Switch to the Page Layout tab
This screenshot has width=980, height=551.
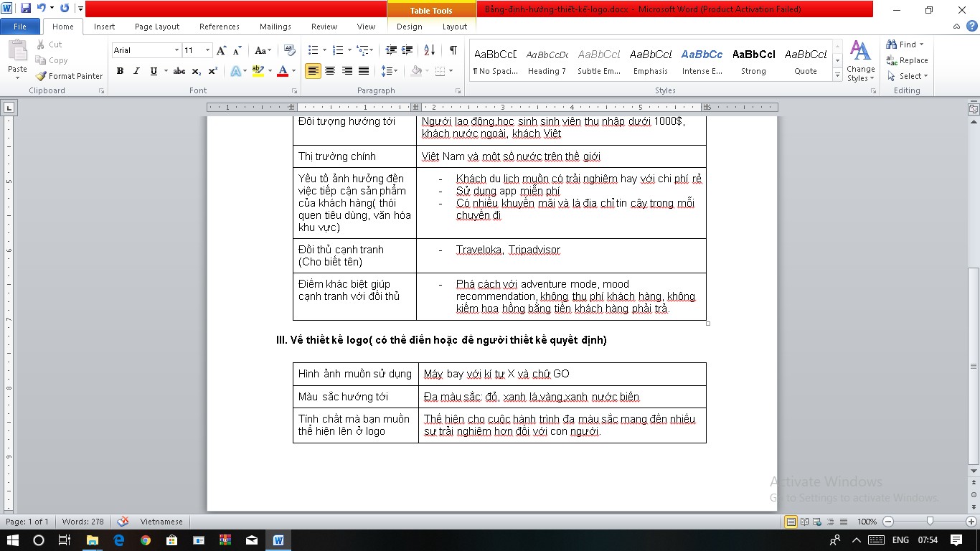[x=157, y=27]
